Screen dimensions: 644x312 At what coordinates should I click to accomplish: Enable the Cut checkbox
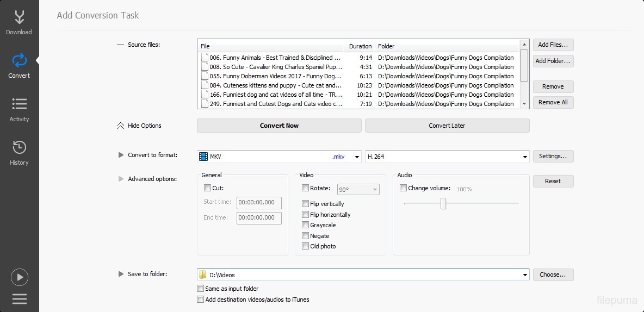pyautogui.click(x=207, y=188)
